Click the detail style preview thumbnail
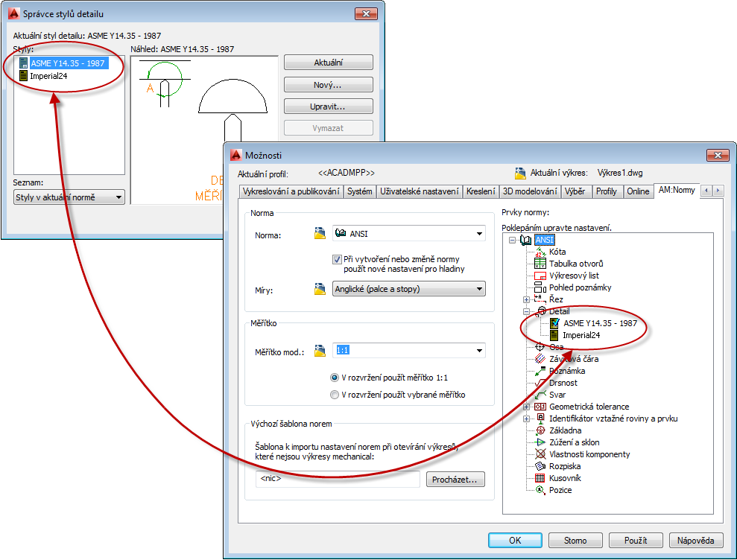This screenshot has height=560, width=737. 204,130
